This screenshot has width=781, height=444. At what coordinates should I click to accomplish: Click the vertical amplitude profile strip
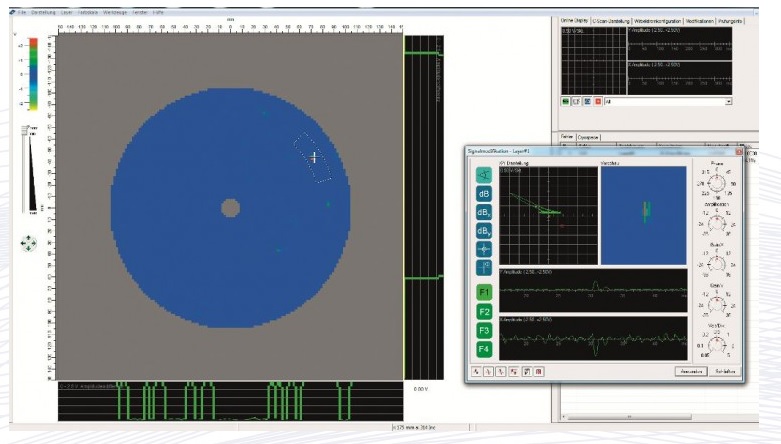424,207
